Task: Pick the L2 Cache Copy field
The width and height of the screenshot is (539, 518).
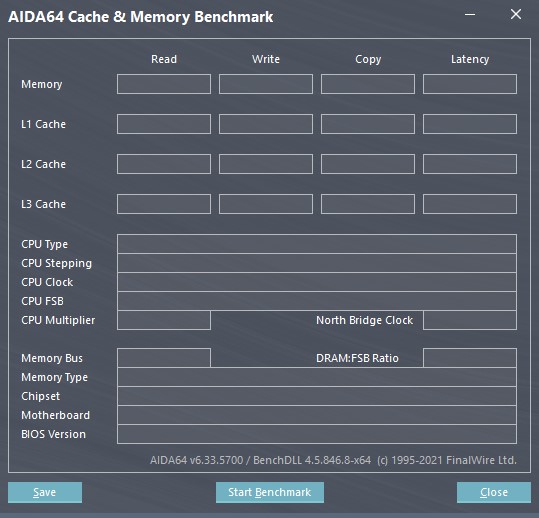Action: tap(368, 164)
